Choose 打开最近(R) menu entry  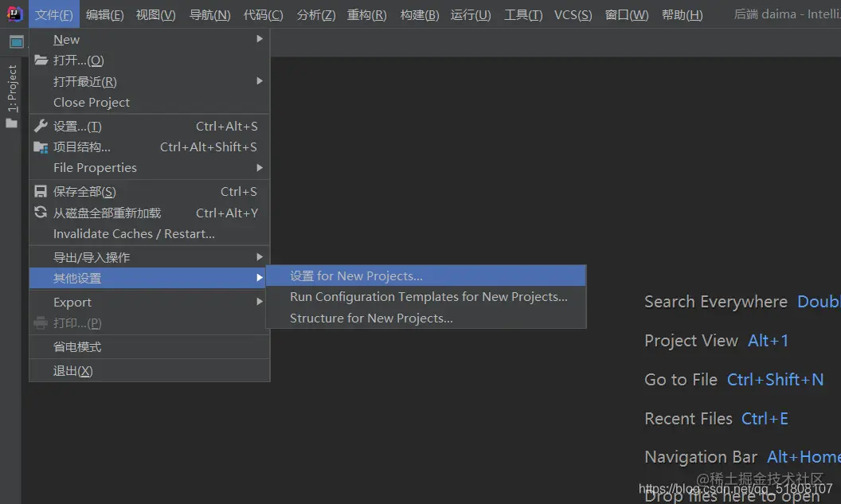click(149, 81)
